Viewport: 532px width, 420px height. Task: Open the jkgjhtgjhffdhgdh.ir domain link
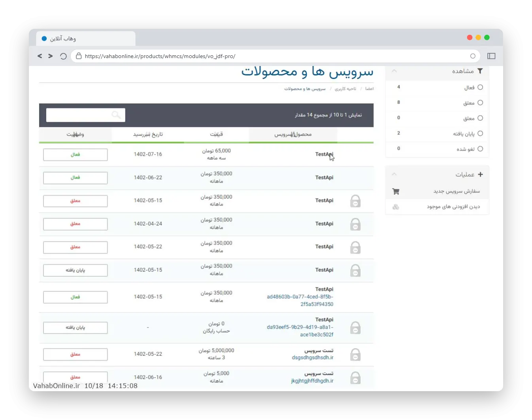[312, 381]
